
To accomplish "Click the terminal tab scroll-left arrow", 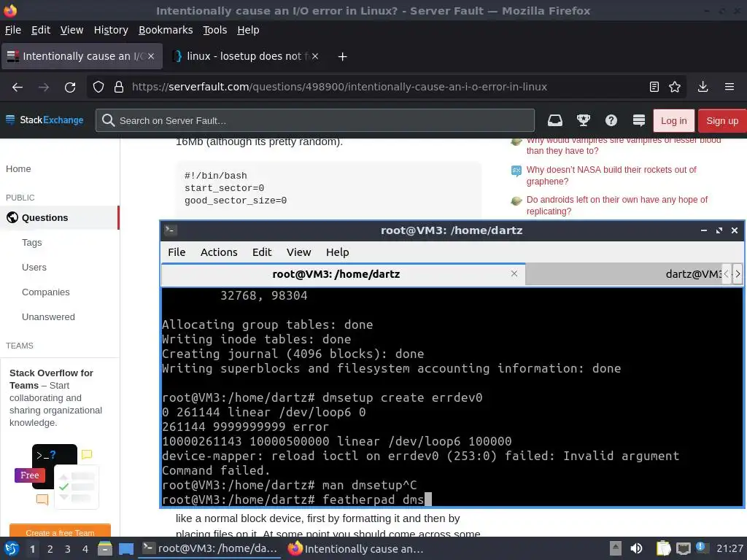I will point(727,274).
